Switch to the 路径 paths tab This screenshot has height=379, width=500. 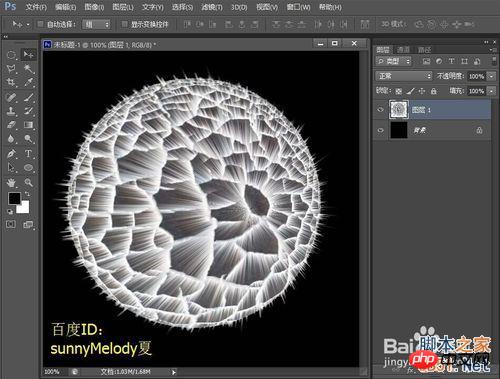coord(424,50)
